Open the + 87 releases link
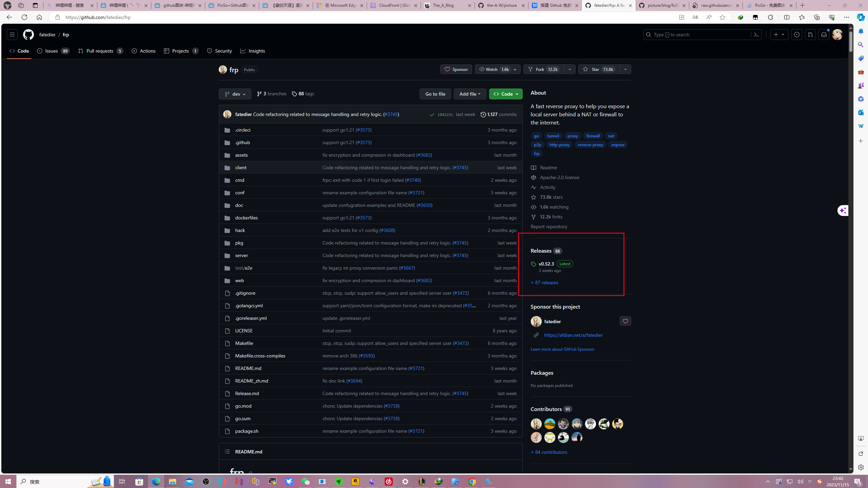Image resolution: width=868 pixels, height=488 pixels. pos(544,282)
